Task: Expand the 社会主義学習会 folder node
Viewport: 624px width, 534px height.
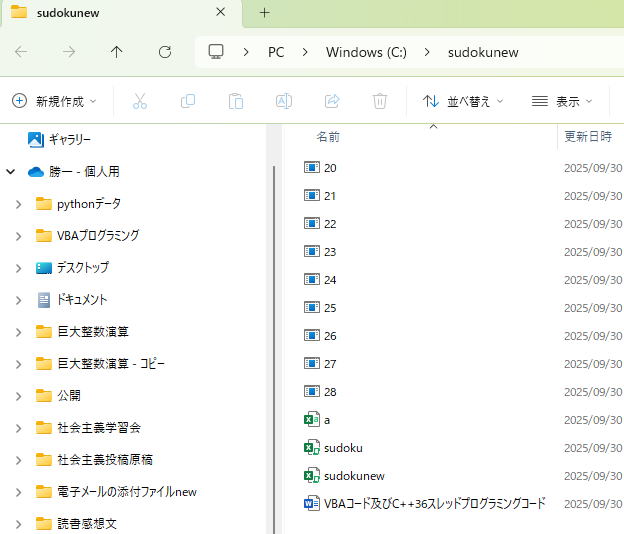Action: pos(18,428)
